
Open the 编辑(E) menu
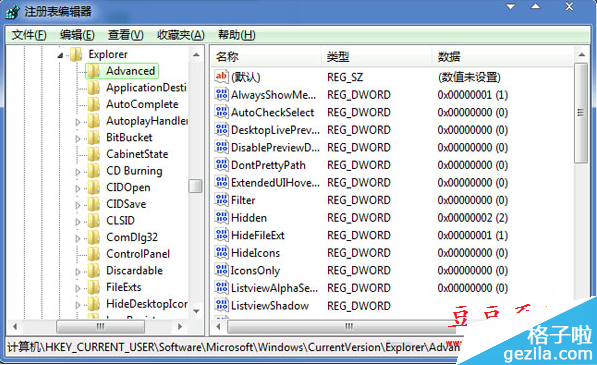[x=77, y=35]
